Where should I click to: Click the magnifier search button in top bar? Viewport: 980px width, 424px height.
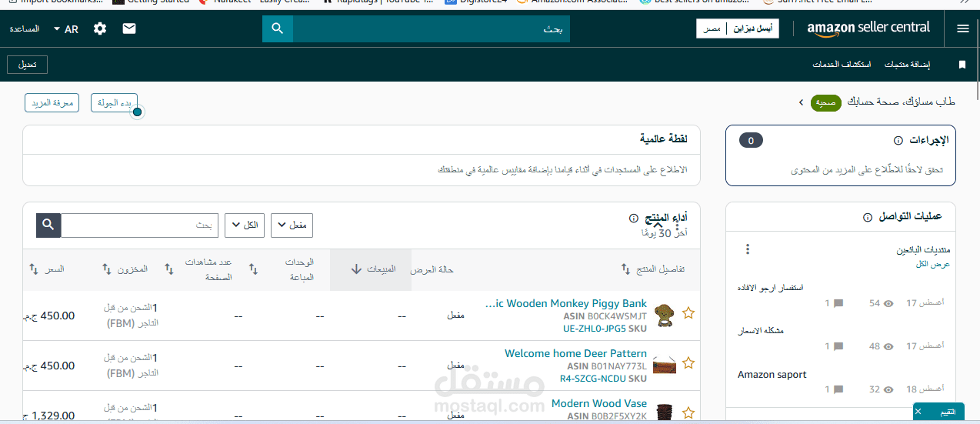(x=278, y=28)
